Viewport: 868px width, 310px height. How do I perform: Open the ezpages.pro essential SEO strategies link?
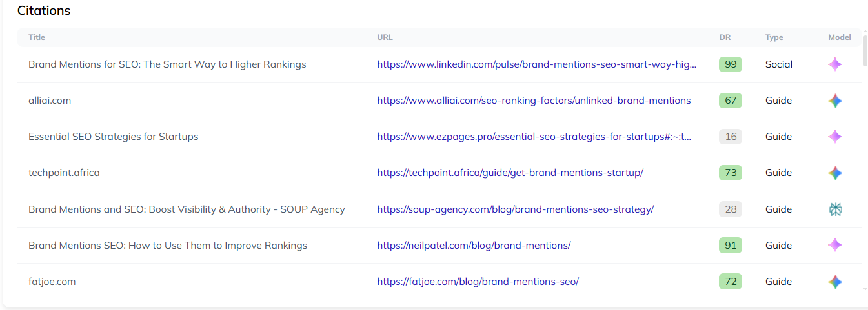[x=534, y=137]
